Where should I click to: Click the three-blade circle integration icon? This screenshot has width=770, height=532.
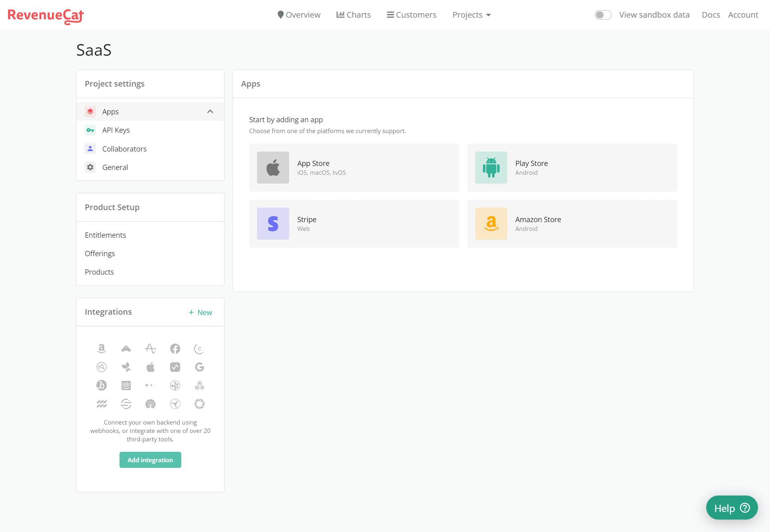[x=175, y=404]
